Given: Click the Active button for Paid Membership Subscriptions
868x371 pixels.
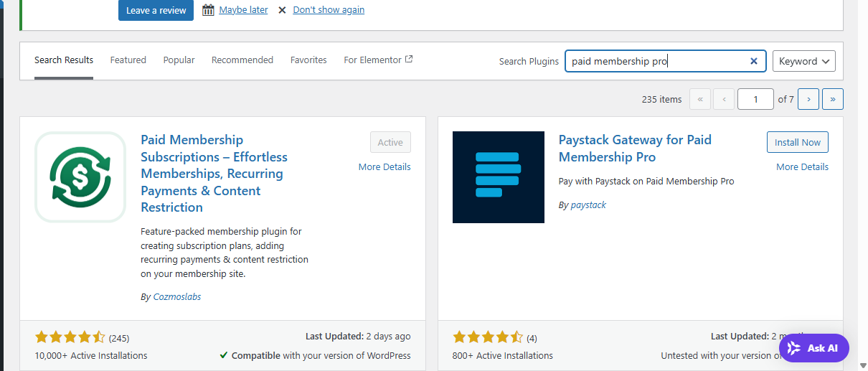Looking at the screenshot, I should pyautogui.click(x=390, y=142).
